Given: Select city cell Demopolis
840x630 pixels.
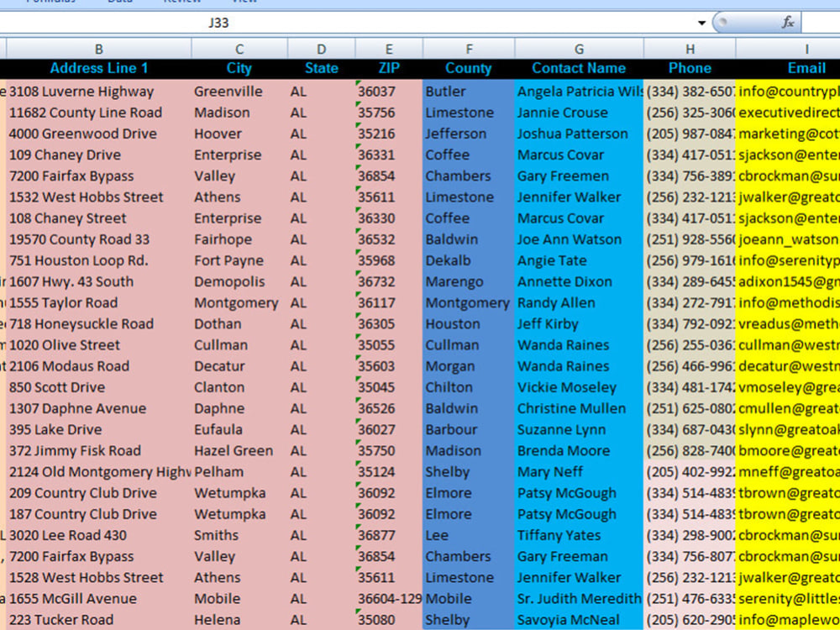Looking at the screenshot, I should [x=239, y=281].
